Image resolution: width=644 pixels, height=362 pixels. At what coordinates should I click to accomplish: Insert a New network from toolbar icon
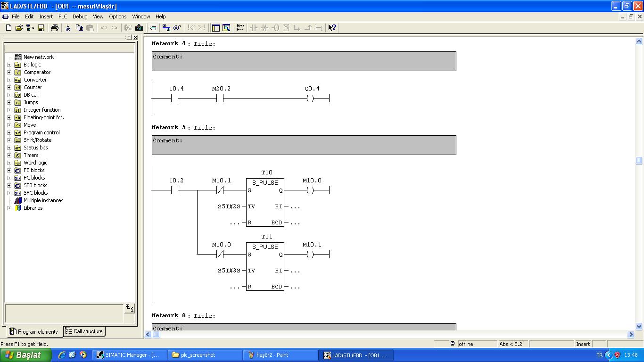[240, 28]
